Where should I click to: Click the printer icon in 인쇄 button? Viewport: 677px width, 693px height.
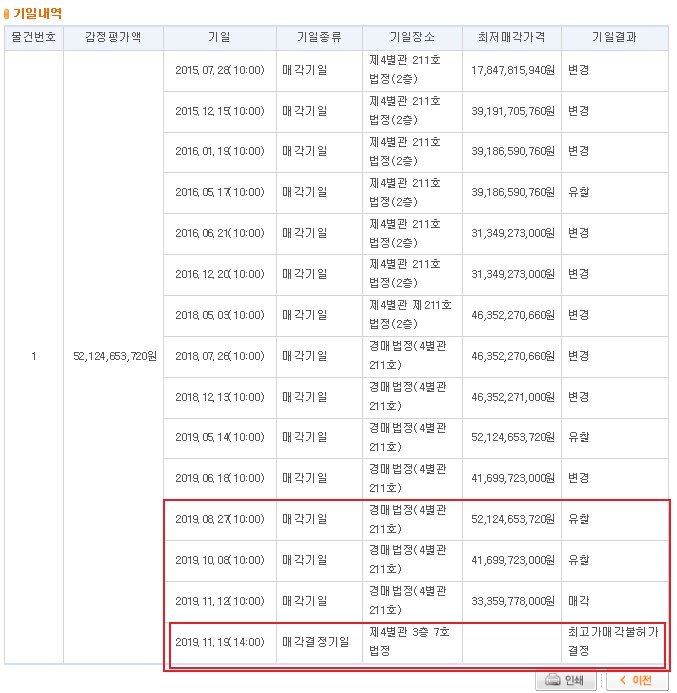[x=551, y=680]
